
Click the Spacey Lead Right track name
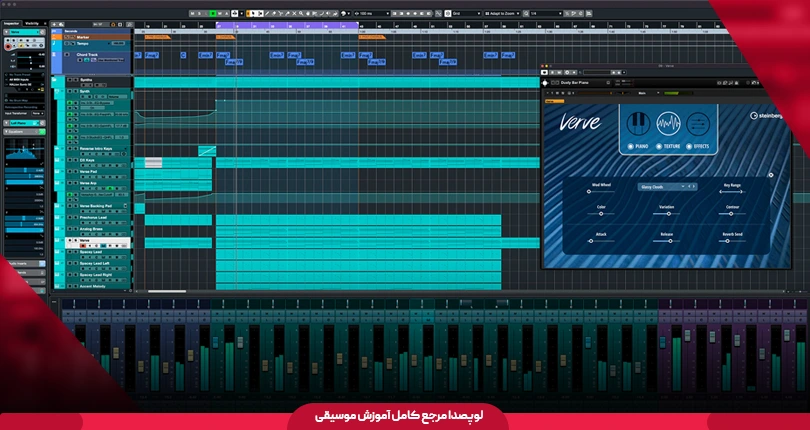(x=96, y=275)
